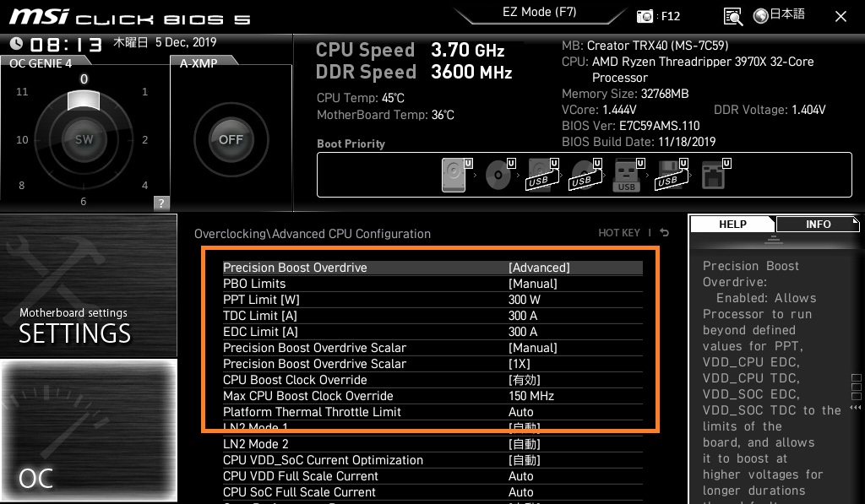The height and width of the screenshot is (504, 865).
Task: Click BIOS Build Date 11/18/2019 text
Action: (639, 142)
